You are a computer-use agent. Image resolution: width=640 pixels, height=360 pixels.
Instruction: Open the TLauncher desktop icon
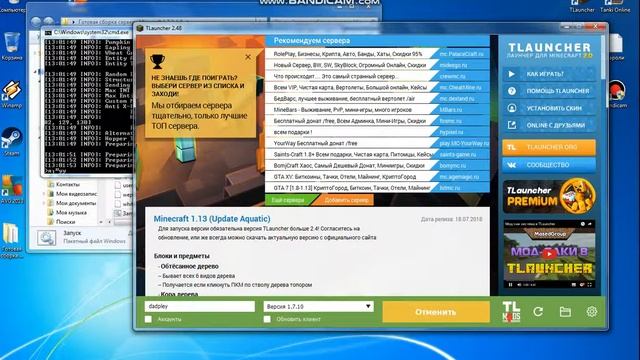point(582,7)
